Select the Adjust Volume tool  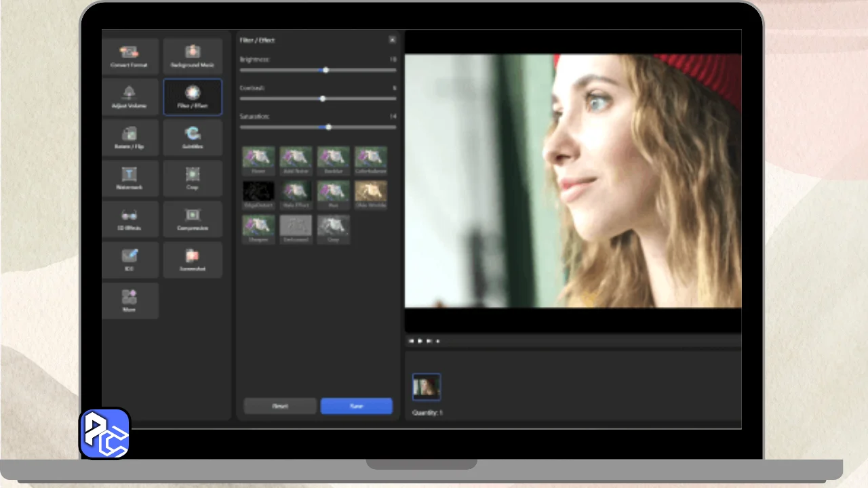point(130,97)
